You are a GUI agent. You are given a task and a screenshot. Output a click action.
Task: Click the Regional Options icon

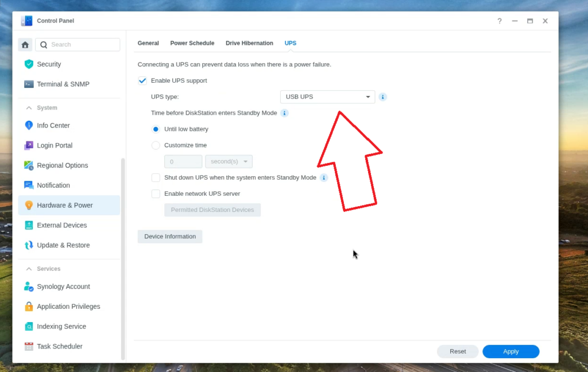pos(29,165)
